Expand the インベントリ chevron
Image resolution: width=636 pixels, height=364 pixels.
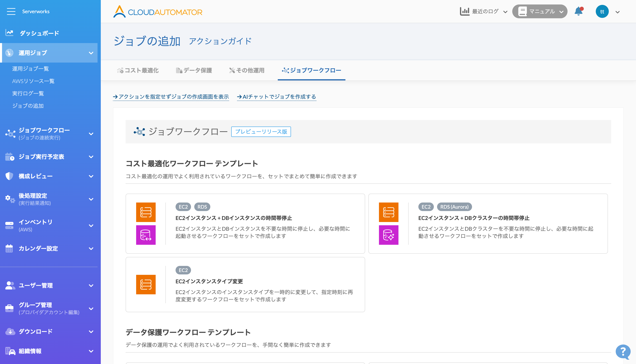tap(91, 225)
